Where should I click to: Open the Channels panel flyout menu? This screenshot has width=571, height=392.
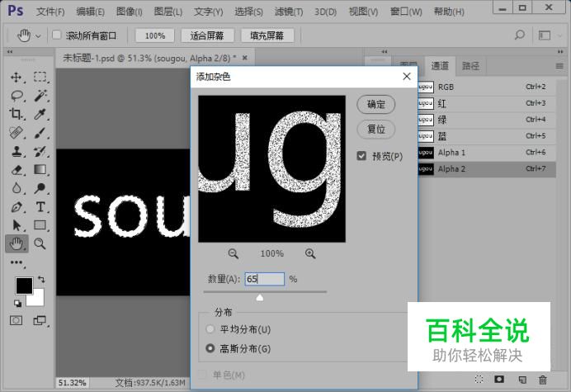559,66
